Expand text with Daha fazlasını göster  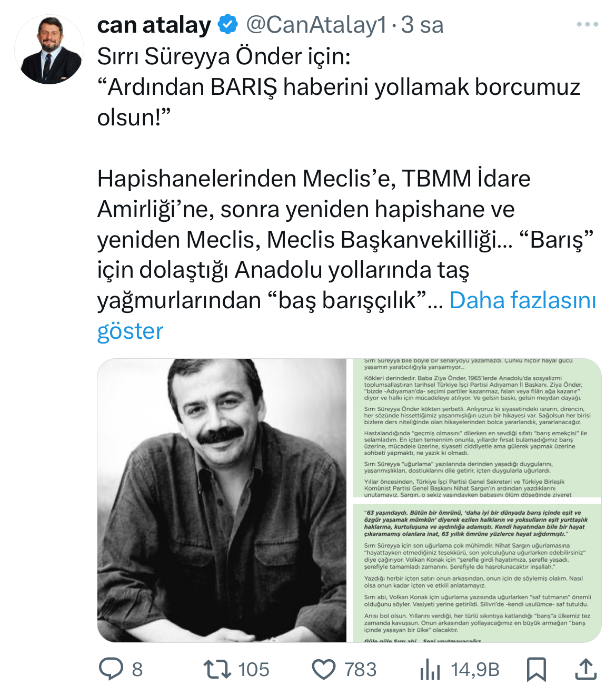tap(346, 315)
